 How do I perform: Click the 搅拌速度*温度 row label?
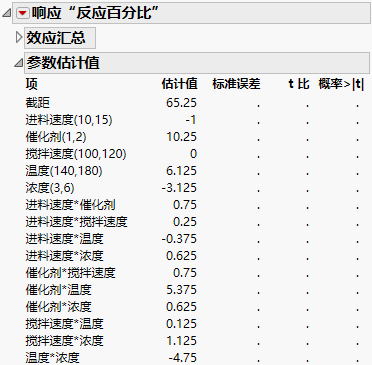(x=64, y=324)
